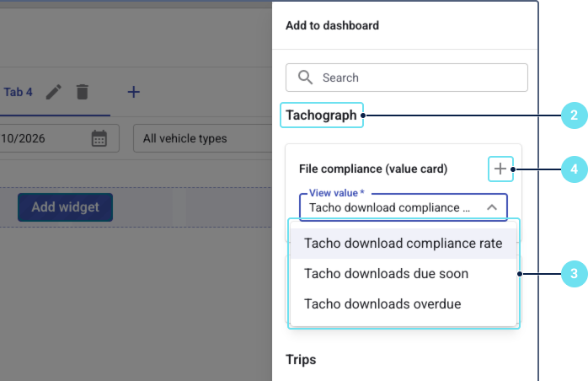The image size is (588, 381).
Task: Select Tacho download compliance rate option
Action: 404,244
